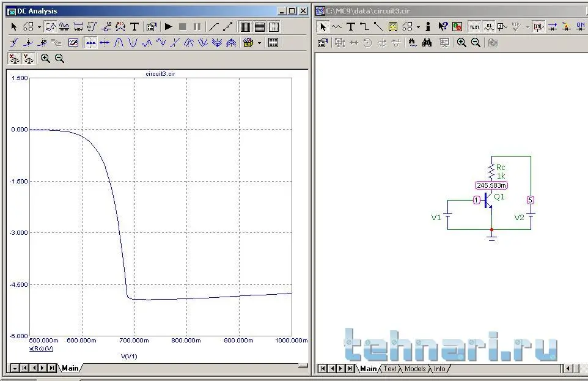
Task: Click resistor Rc in the schematic
Action: 491,171
